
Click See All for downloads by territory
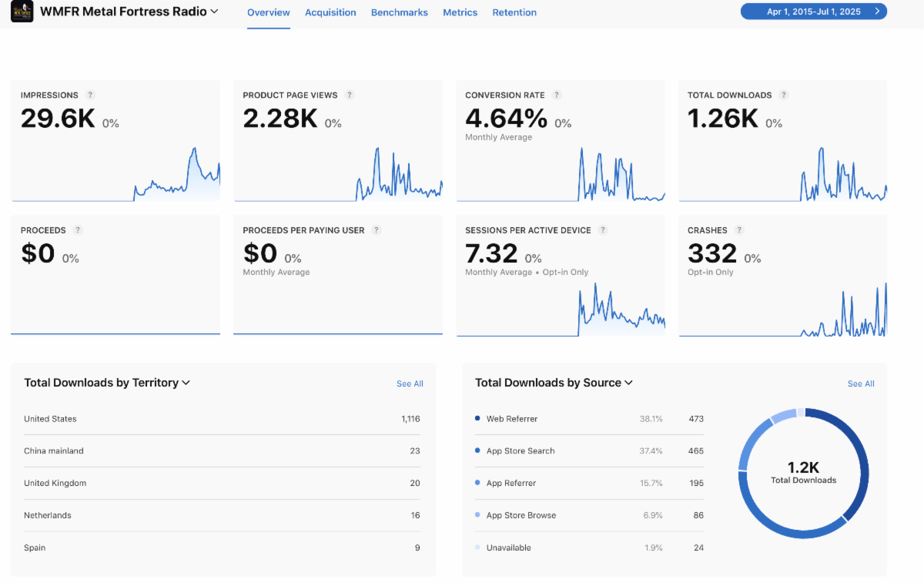pyautogui.click(x=410, y=383)
